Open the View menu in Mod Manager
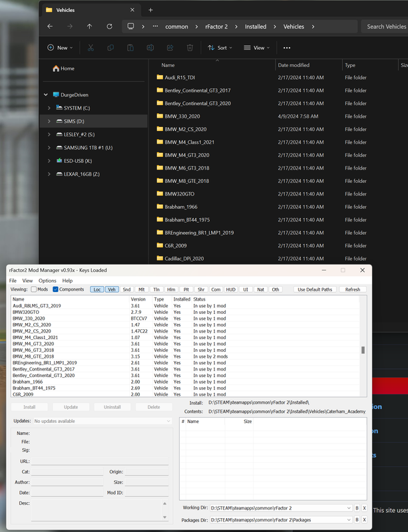 coord(27,281)
